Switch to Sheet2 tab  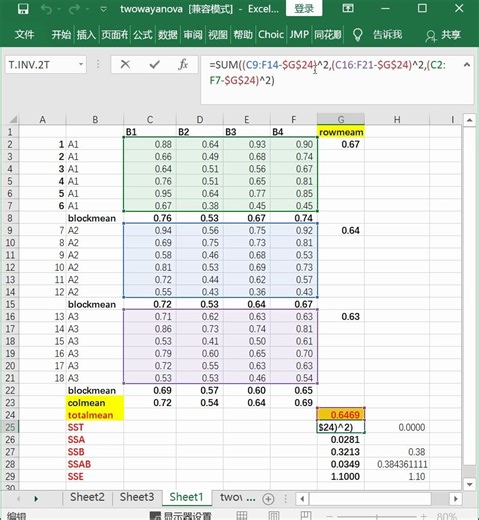coord(87,497)
